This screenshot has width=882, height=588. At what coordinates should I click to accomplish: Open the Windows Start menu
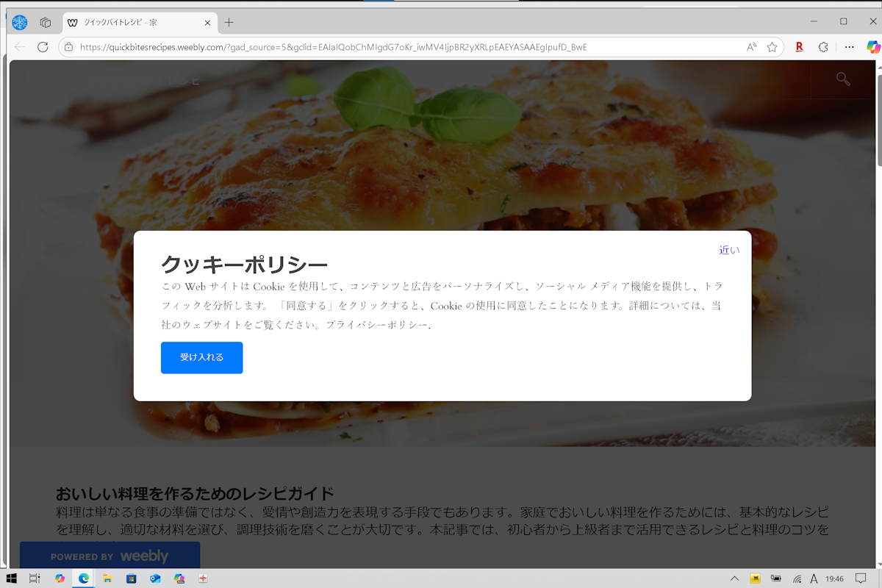pyautogui.click(x=11, y=578)
